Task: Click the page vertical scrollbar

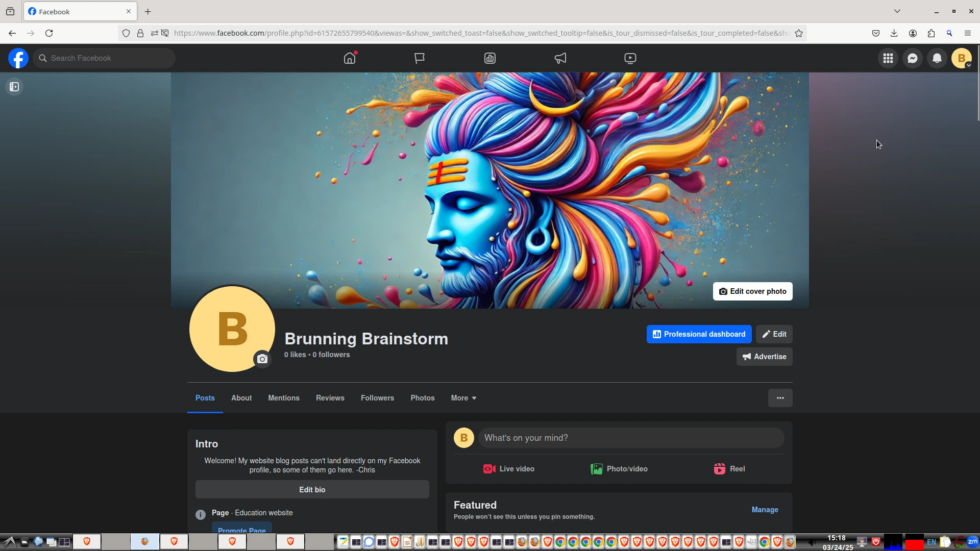Action: point(978,84)
